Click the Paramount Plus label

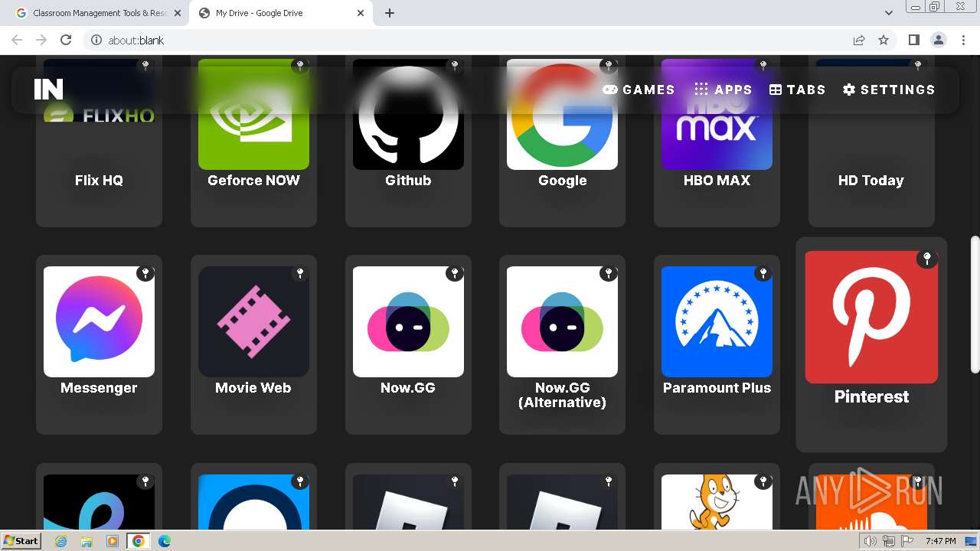click(x=717, y=388)
